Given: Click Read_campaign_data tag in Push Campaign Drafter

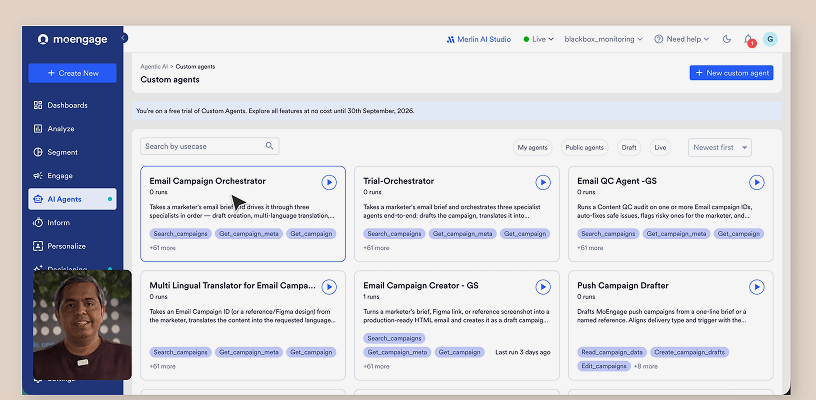Looking at the screenshot, I should tap(612, 352).
